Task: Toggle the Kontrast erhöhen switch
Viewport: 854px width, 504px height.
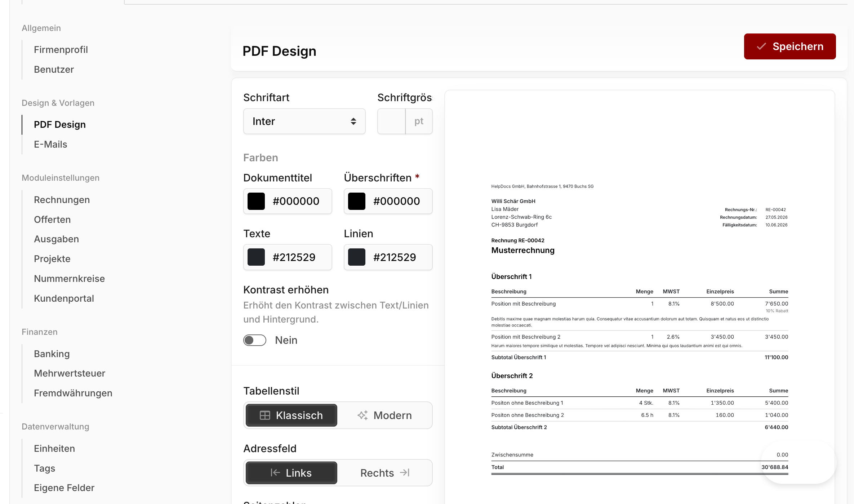Action: (x=255, y=340)
